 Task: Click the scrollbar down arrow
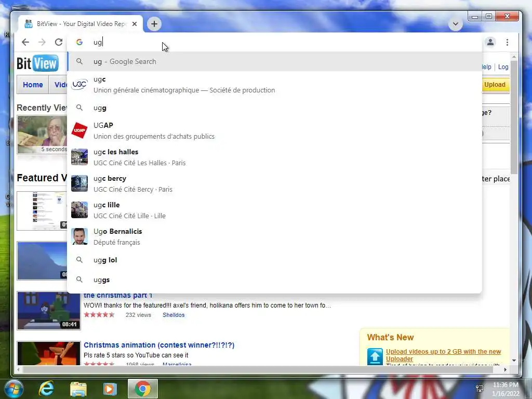point(514,361)
